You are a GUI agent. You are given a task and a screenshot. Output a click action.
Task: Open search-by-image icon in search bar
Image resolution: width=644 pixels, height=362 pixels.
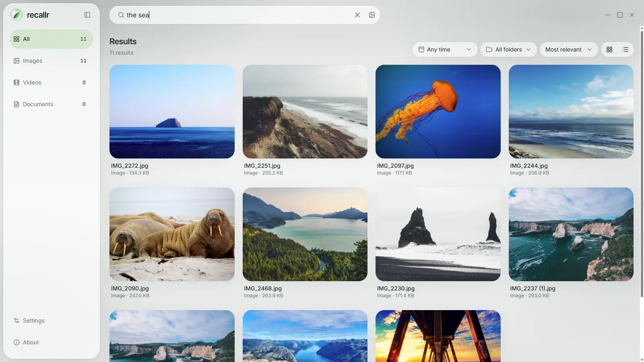click(372, 15)
